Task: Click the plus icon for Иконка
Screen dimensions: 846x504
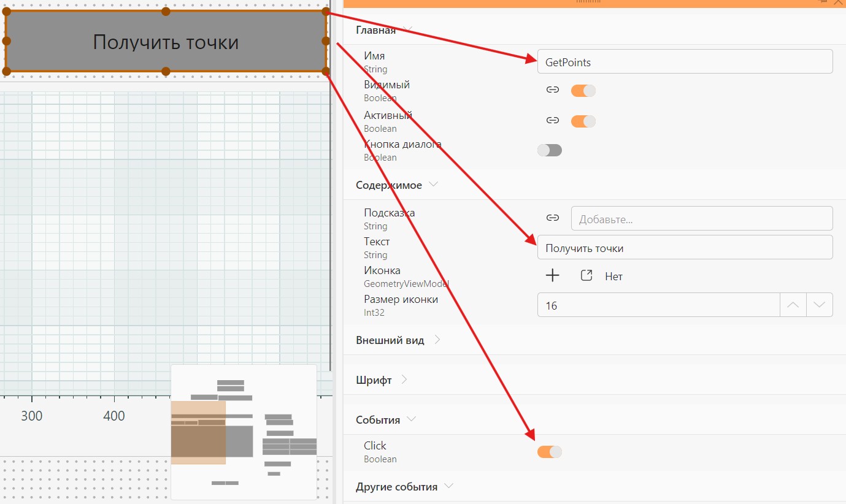Action: click(553, 276)
